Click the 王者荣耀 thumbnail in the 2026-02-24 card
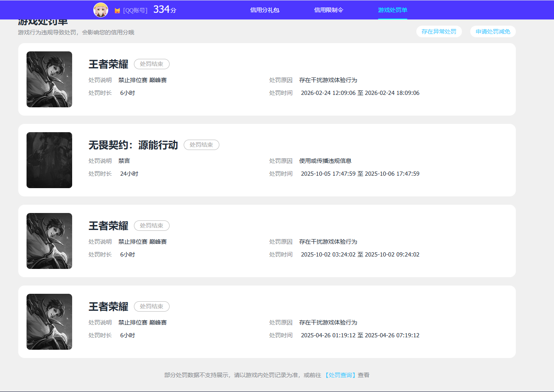Viewport: 554px width, 392px height. point(49,79)
